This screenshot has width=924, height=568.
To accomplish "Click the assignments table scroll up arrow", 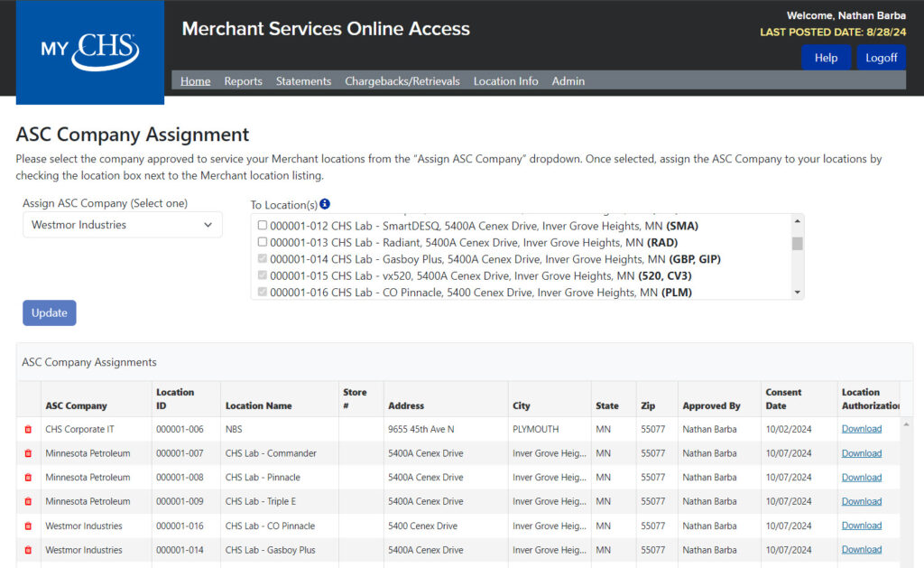I will point(906,424).
